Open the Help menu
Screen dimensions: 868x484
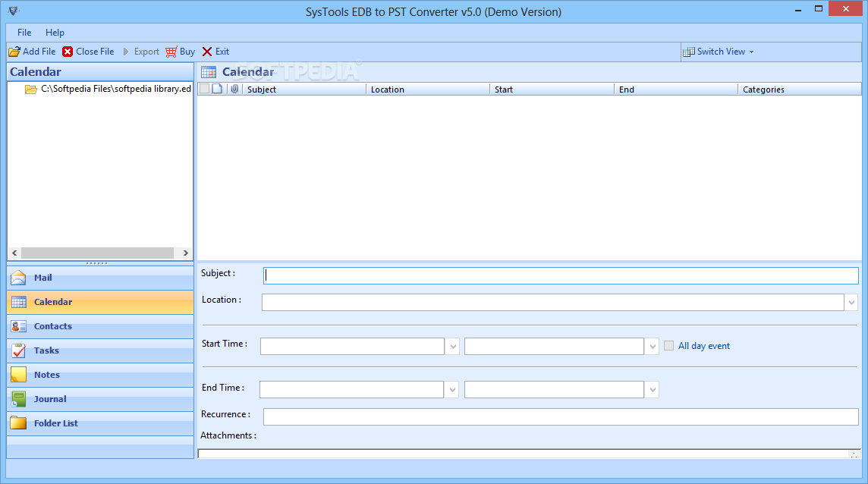(55, 32)
